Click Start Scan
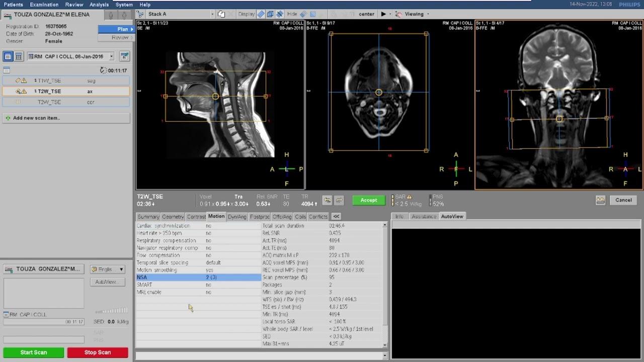 coord(34,352)
